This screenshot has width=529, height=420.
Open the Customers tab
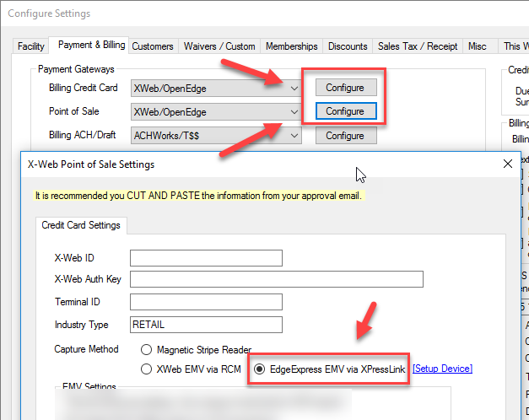153,46
